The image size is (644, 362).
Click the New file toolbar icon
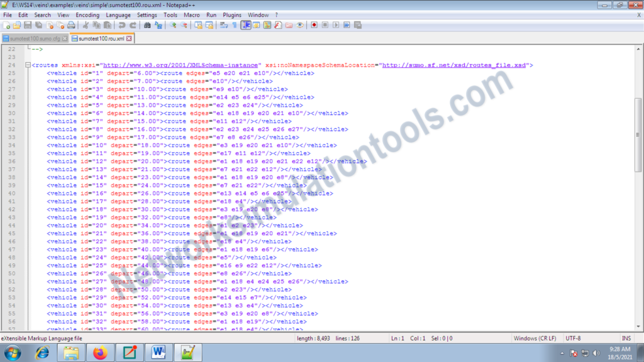(x=6, y=25)
